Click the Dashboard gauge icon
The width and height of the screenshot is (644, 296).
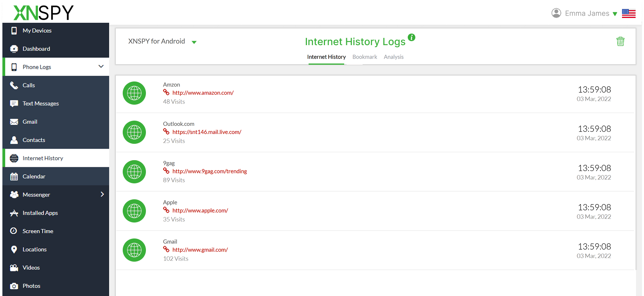tap(14, 49)
